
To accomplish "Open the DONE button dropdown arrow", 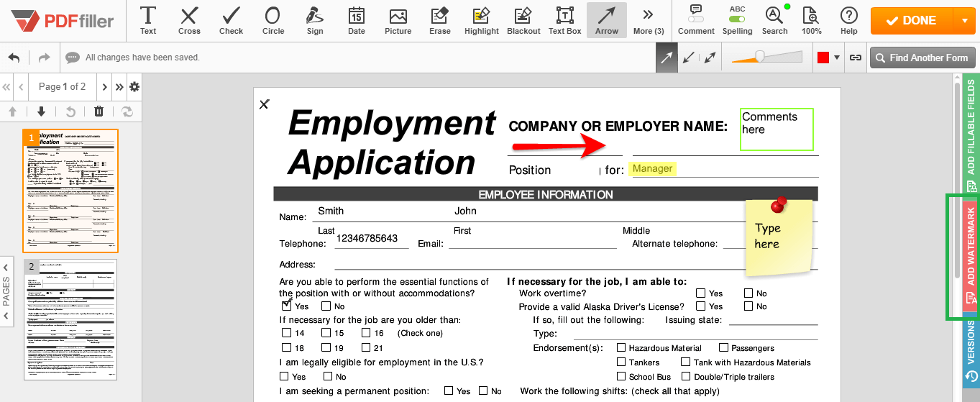I will pos(963,20).
